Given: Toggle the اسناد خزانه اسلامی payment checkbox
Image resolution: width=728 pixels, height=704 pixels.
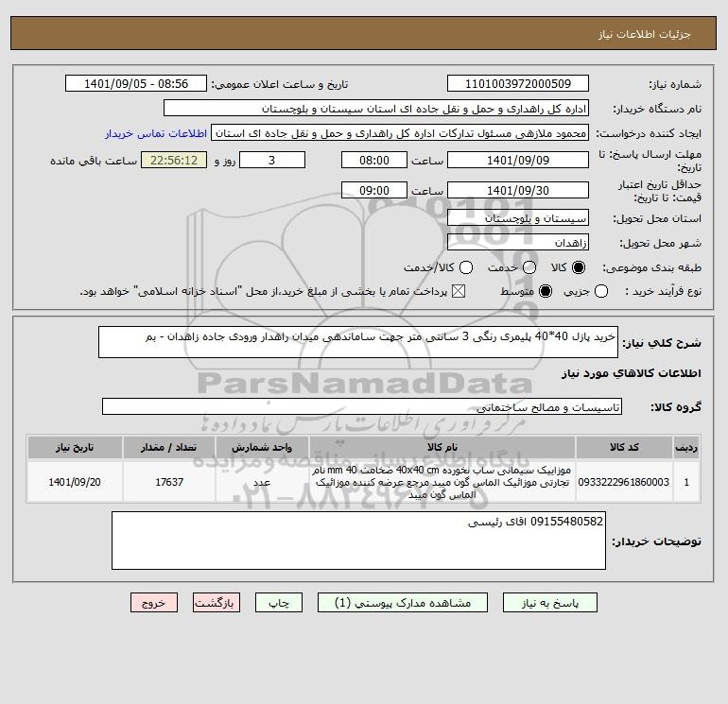Looking at the screenshot, I should [459, 291].
